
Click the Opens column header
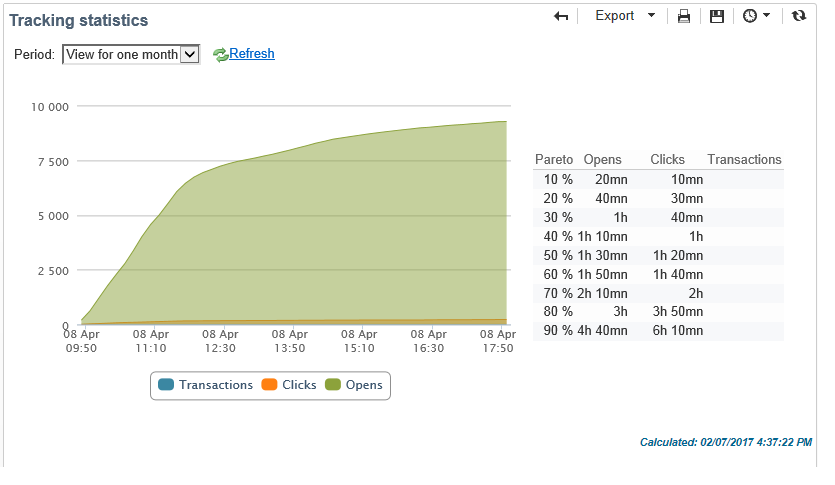(602, 160)
